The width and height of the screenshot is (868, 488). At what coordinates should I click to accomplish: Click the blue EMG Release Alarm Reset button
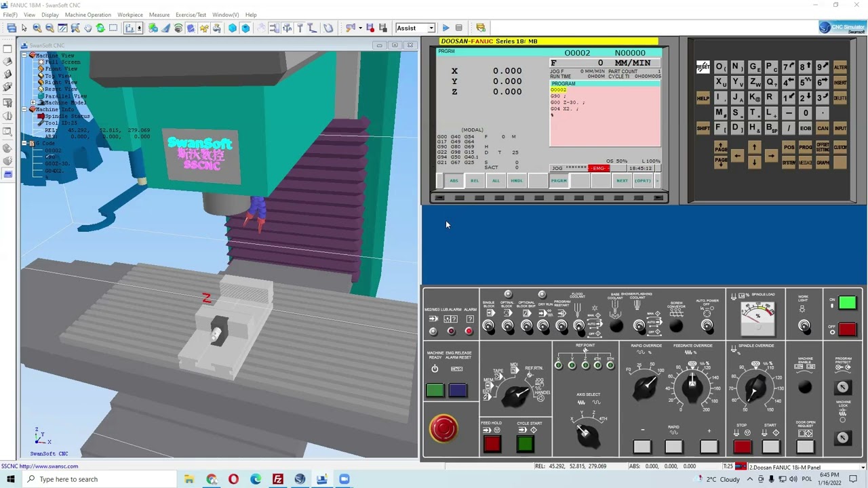point(457,390)
